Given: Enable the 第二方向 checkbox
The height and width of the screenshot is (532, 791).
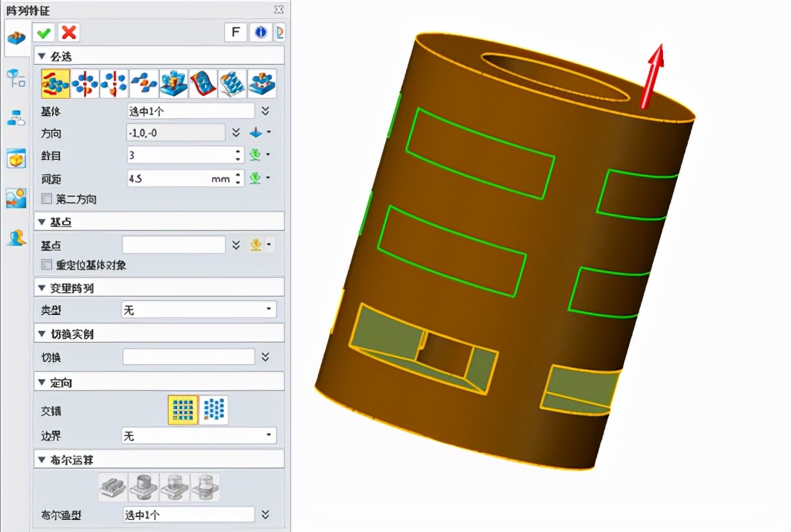Looking at the screenshot, I should click(x=47, y=199).
